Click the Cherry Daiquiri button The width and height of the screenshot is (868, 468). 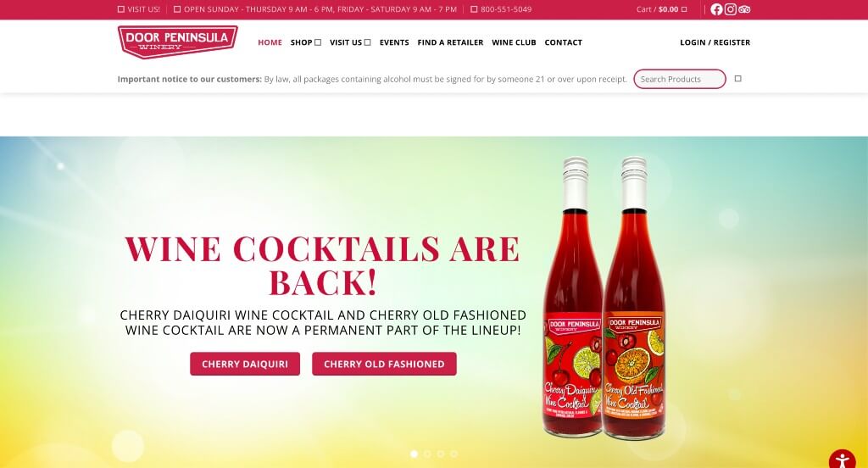(245, 364)
